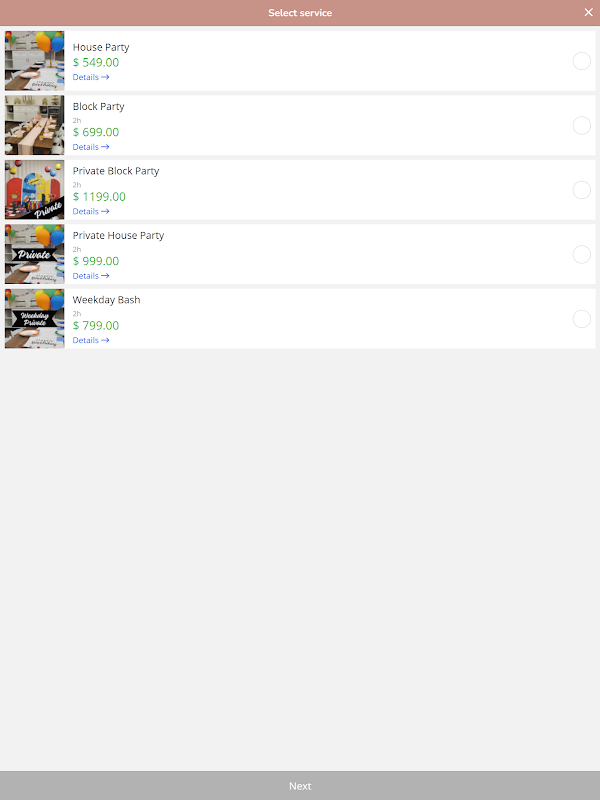The height and width of the screenshot is (800, 600).
Task: Click the House Party thumbnail image
Action: pos(35,61)
